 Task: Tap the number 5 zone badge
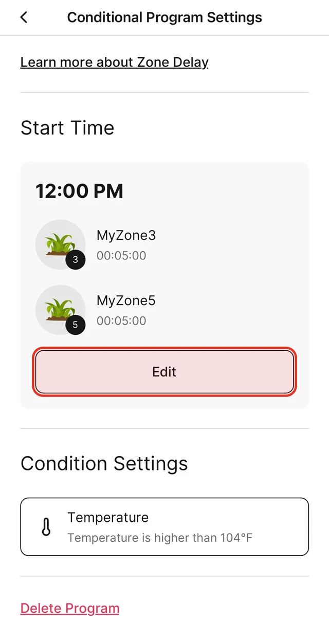(76, 325)
